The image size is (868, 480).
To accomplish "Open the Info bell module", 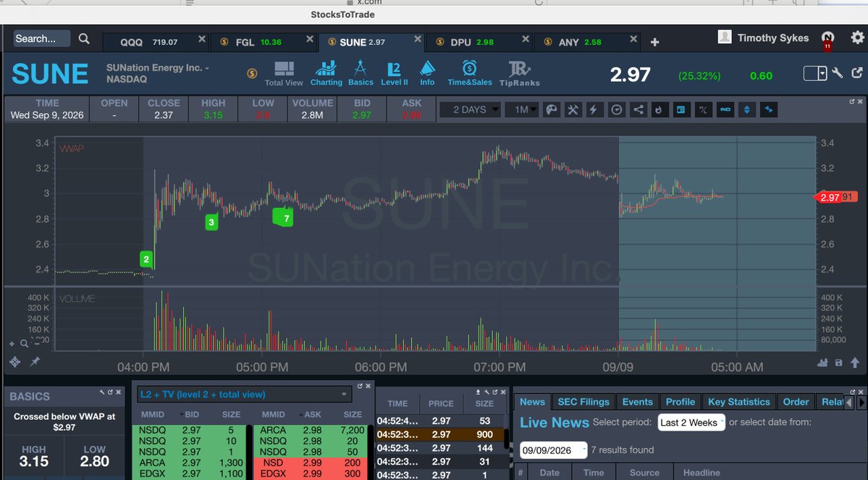I will click(427, 74).
